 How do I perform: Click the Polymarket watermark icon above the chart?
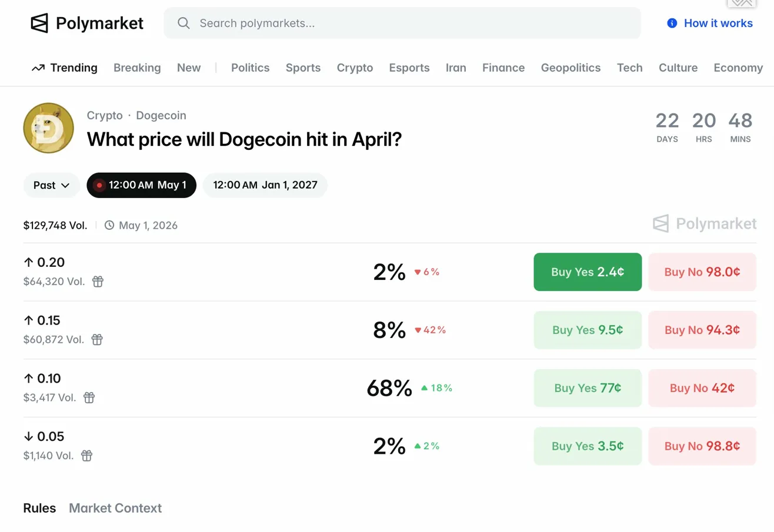coord(661,223)
